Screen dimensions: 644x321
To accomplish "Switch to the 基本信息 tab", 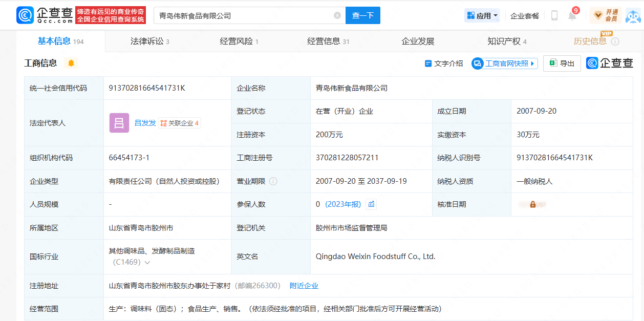I will point(60,41).
